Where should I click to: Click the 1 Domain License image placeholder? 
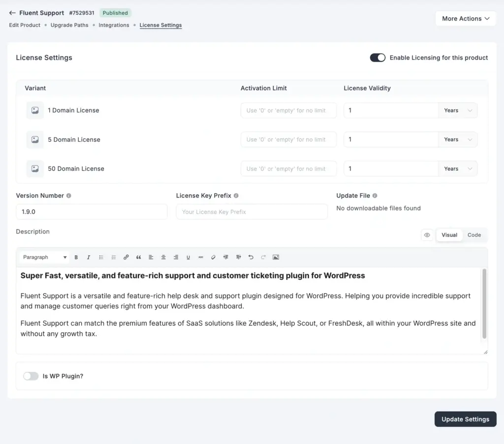click(35, 111)
